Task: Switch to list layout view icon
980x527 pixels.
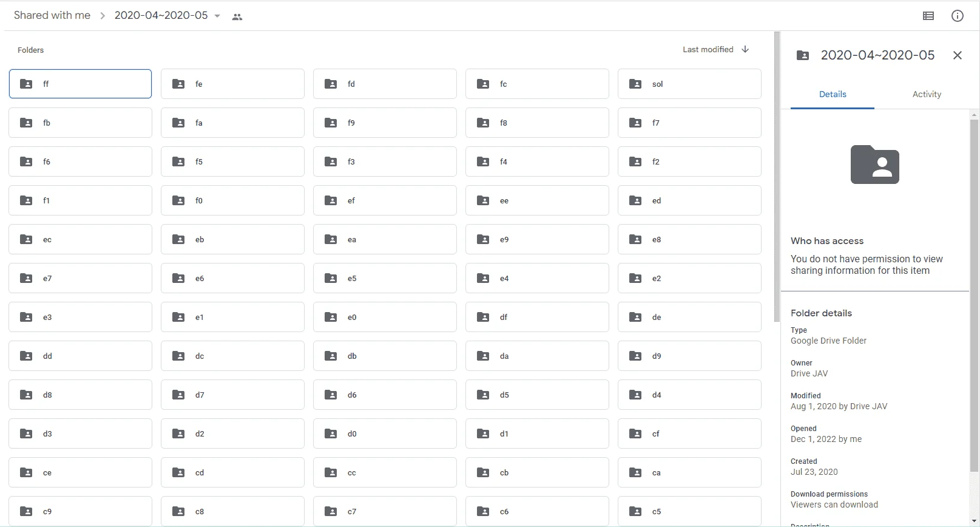Action: coord(928,16)
